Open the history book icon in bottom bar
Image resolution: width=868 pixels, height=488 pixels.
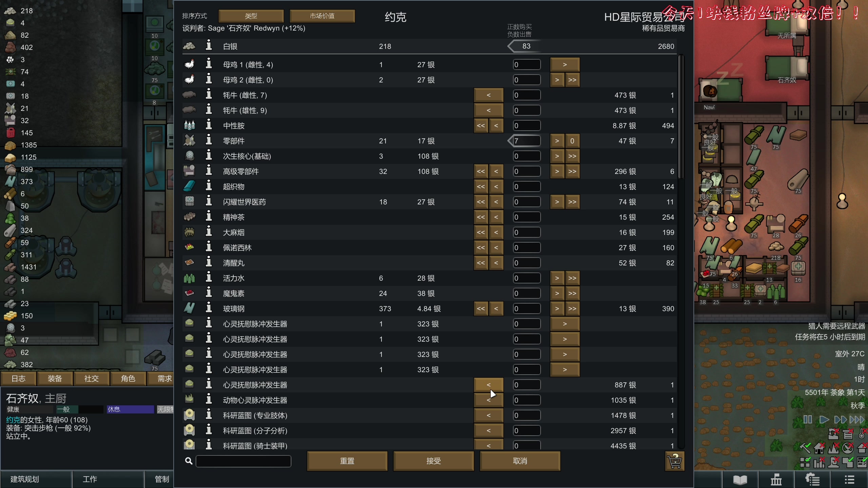pyautogui.click(x=740, y=480)
